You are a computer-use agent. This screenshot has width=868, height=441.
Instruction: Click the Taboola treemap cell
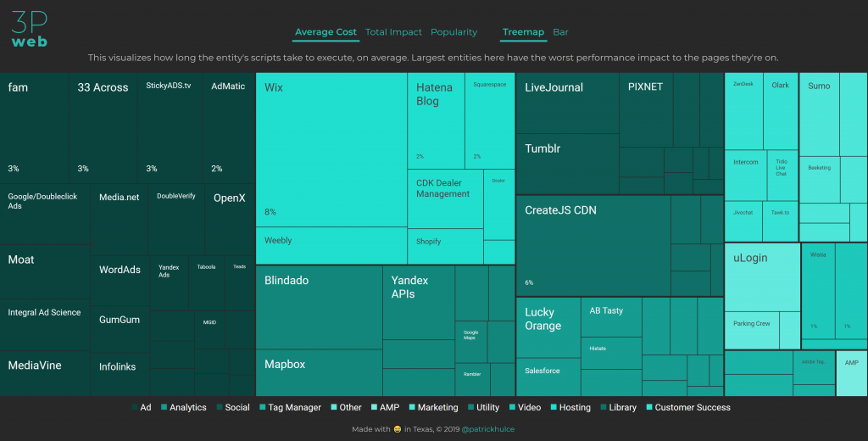click(207, 283)
